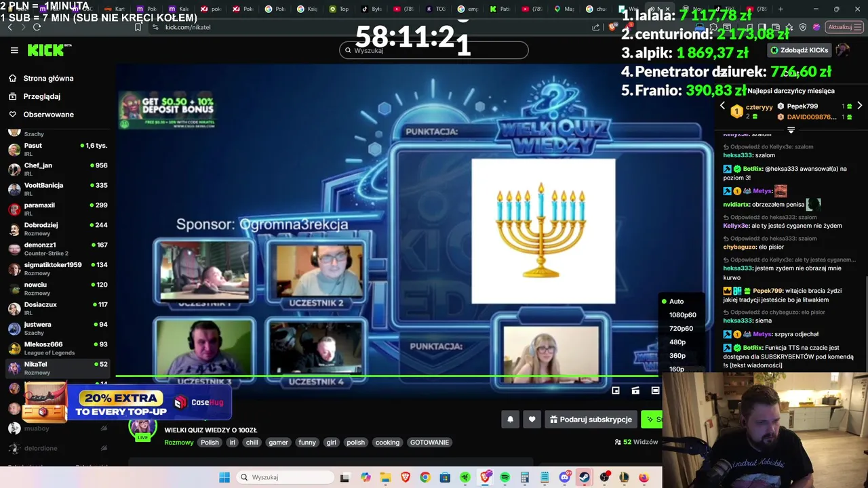Viewport: 868px width, 488px height.
Task: Go to Strona główna
Action: [41, 78]
